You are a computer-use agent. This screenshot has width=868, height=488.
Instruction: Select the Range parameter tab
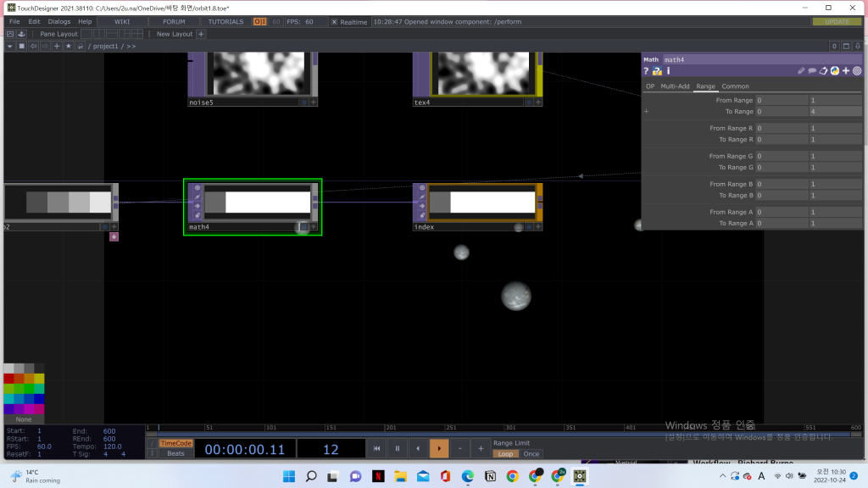click(705, 86)
